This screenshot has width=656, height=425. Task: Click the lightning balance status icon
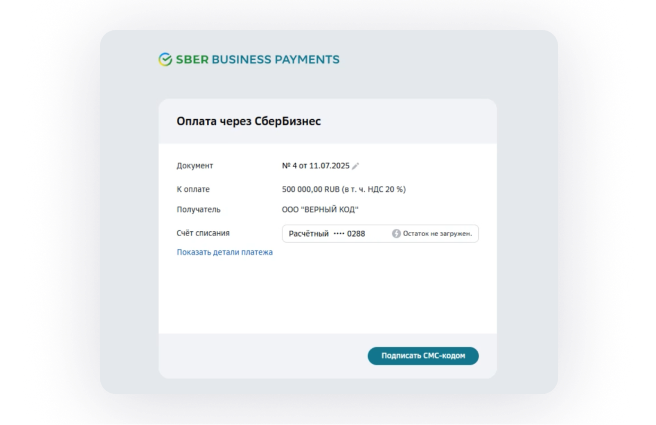pos(396,233)
